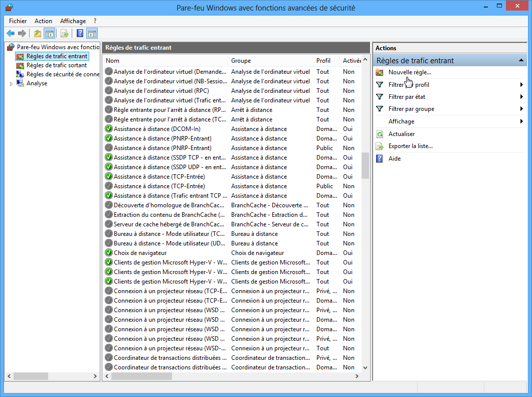Click the grey icon of Analyse de l'ordinateur virtuel (RPC)
This screenshot has height=397, width=532.
109,91
